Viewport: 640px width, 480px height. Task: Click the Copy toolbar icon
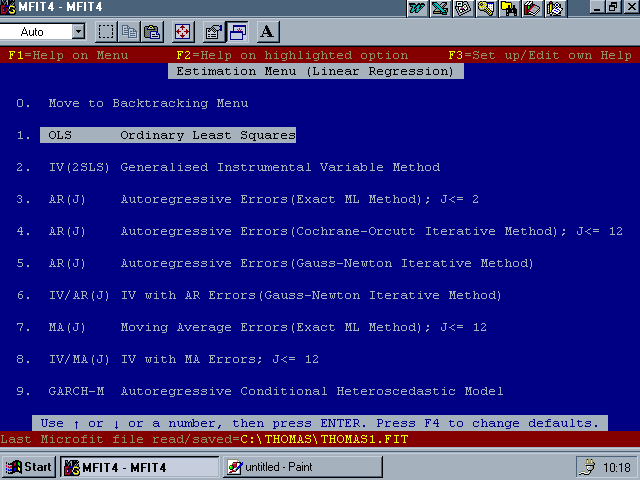tap(129, 32)
